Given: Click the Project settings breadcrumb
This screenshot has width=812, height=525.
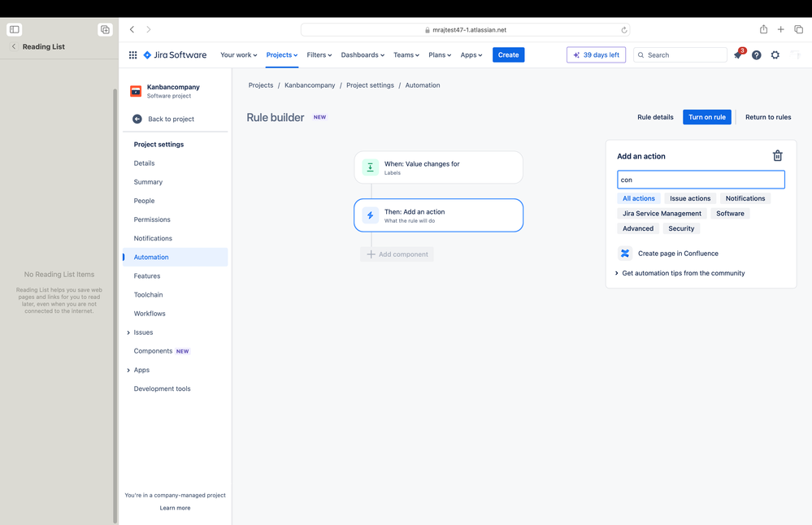Looking at the screenshot, I should (370, 85).
